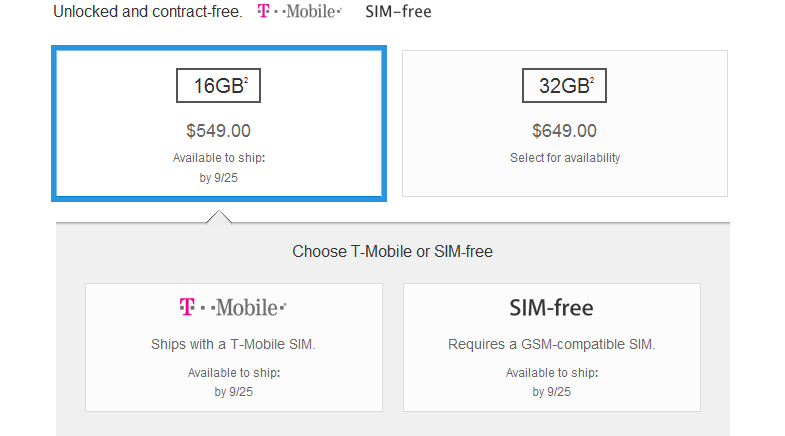Click 'Unlocked and contract-free.' text

pyautogui.click(x=148, y=12)
